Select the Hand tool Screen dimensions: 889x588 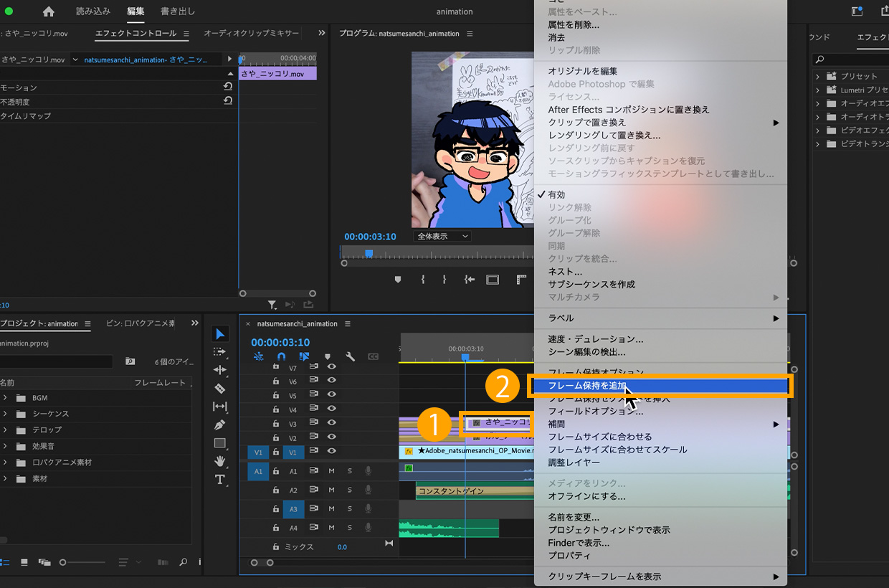pos(220,461)
